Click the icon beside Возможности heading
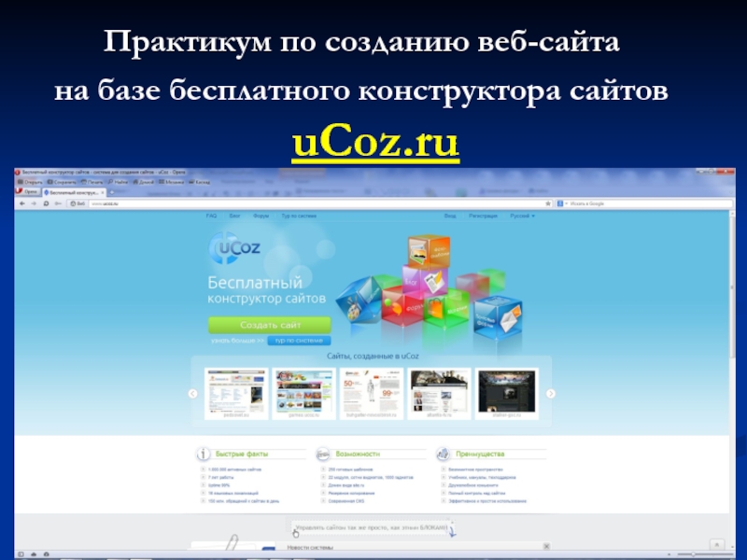Image resolution: width=747 pixels, height=560 pixels. coord(323,454)
